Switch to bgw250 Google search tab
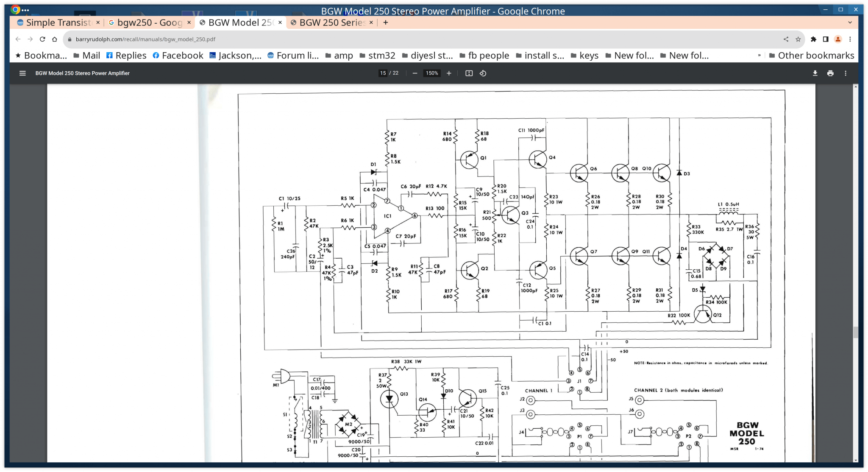Screen dimensions: 868x472 click(150, 22)
